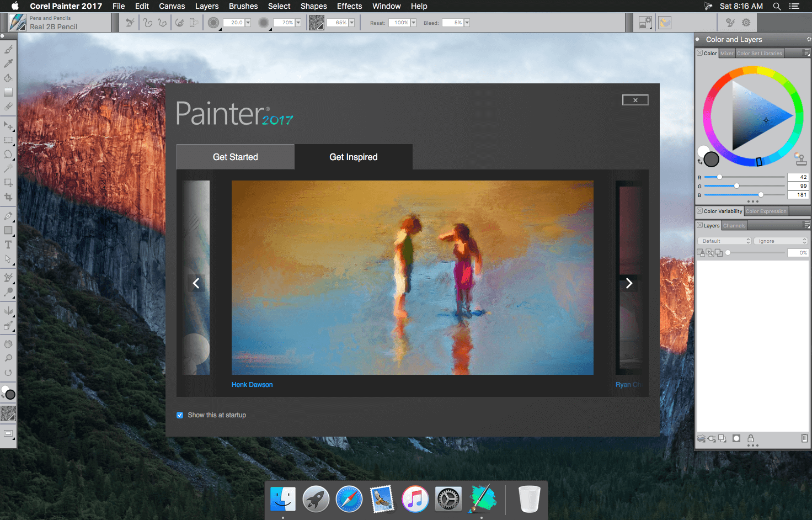Adjust the B blue color slider
The height and width of the screenshot is (520, 812).
click(x=745, y=195)
